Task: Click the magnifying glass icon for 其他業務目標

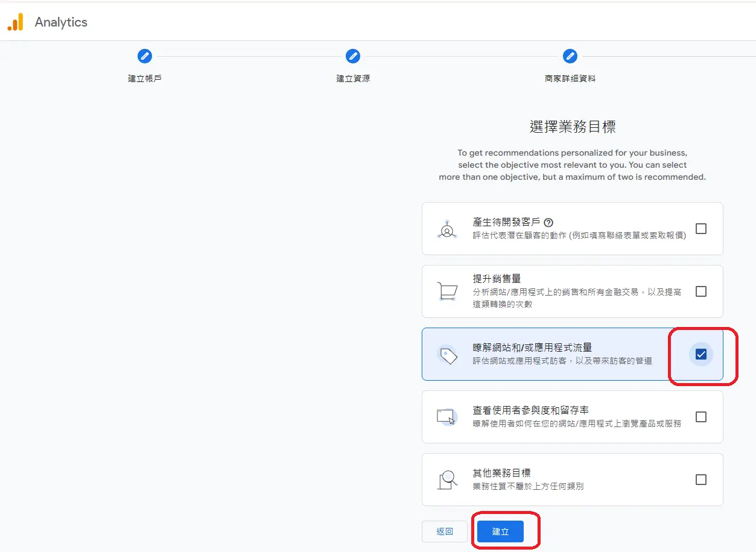Action: click(446, 480)
